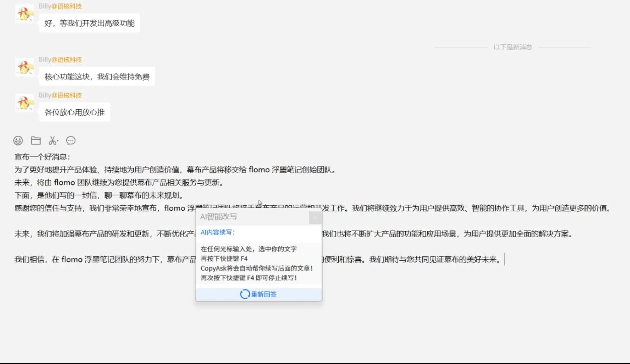Click the send file folder icon
The image size is (630, 364).
(x=36, y=141)
